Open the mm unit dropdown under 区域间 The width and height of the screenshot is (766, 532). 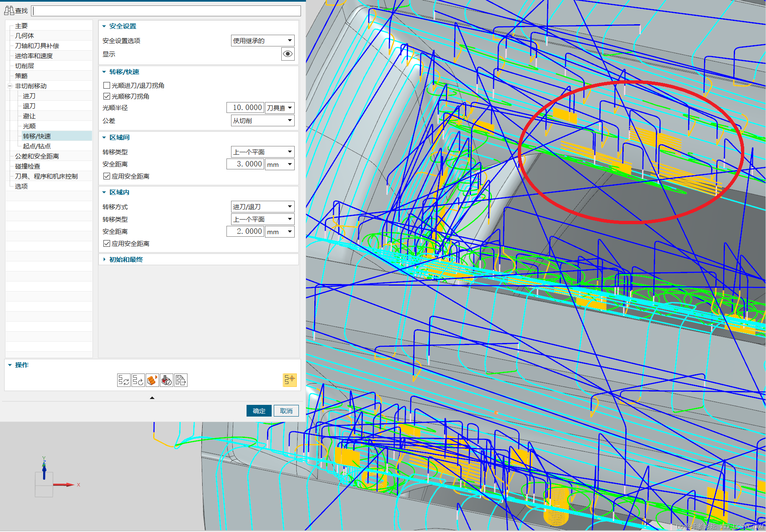(x=280, y=164)
